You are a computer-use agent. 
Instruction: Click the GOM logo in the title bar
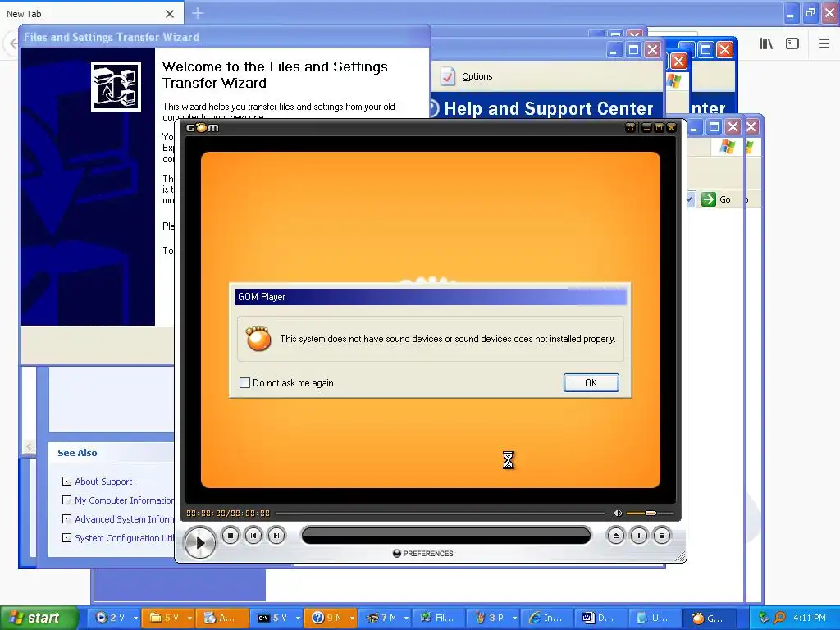click(203, 127)
